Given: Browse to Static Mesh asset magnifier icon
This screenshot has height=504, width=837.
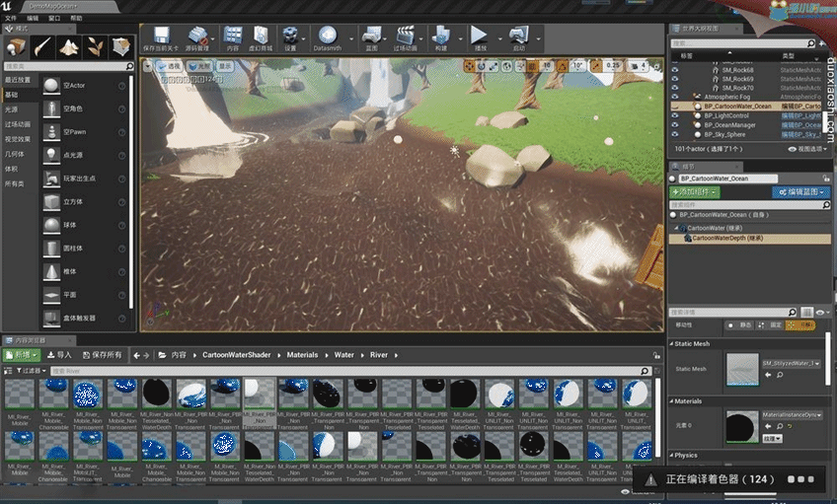Looking at the screenshot, I should click(x=780, y=375).
